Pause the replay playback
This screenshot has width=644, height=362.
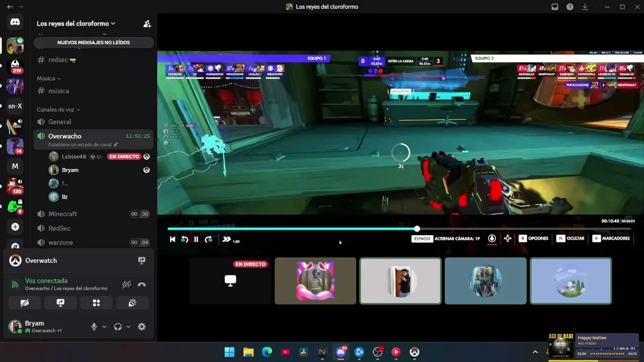[196, 239]
